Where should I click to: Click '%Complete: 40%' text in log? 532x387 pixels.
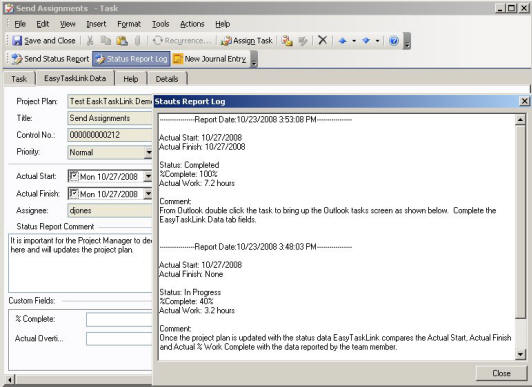(x=186, y=301)
